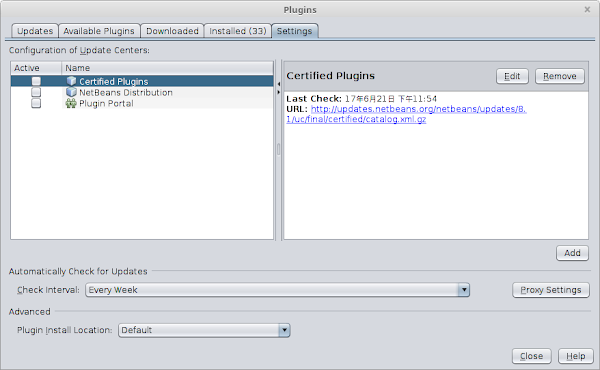600x370 pixels.
Task: Open the Check Interval dropdown
Action: click(x=277, y=290)
